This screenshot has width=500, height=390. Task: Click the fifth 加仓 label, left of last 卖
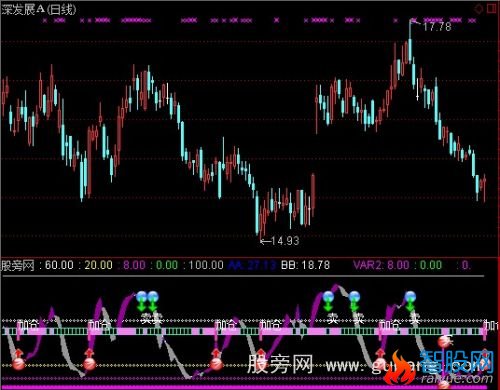tap(390, 324)
